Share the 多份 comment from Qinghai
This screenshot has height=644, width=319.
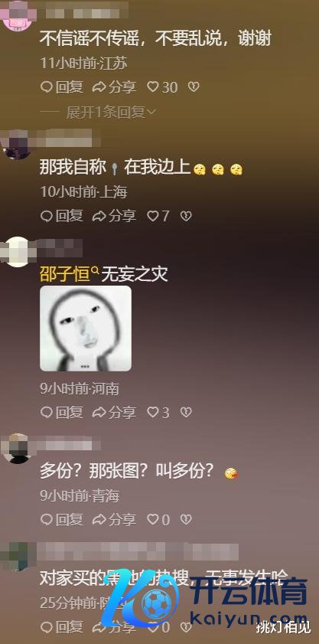click(x=115, y=520)
